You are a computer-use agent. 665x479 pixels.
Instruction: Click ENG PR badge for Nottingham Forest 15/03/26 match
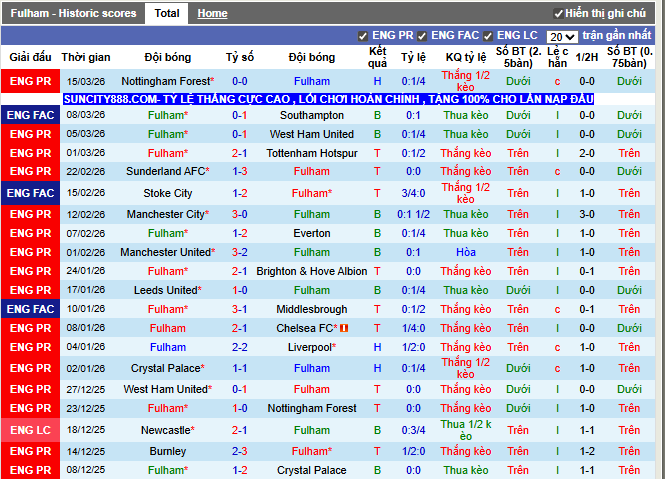(30, 81)
